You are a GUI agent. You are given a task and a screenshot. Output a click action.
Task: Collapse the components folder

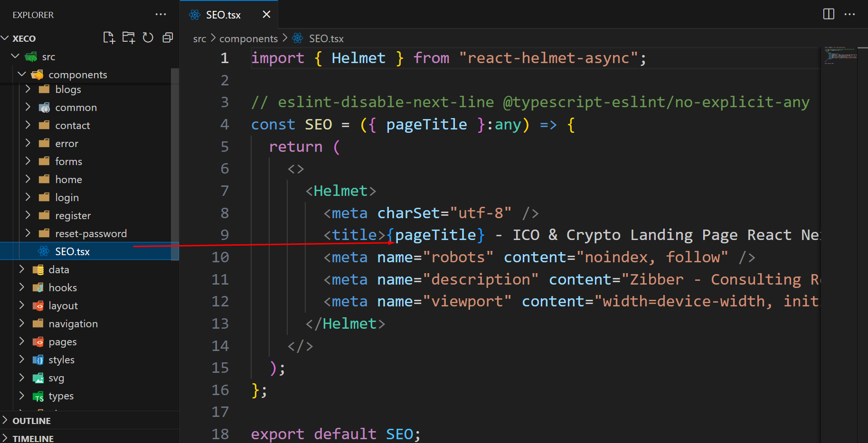[22, 74]
